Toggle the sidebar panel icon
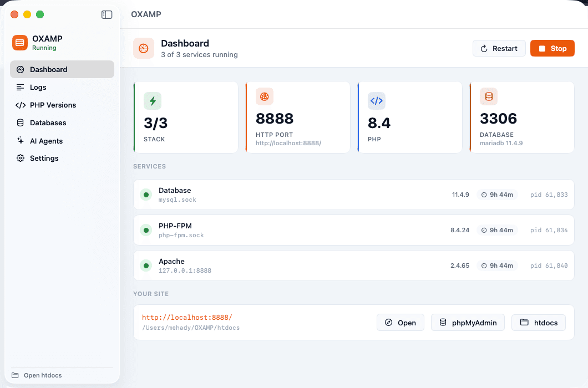Viewport: 588px width, 388px height. click(x=107, y=14)
